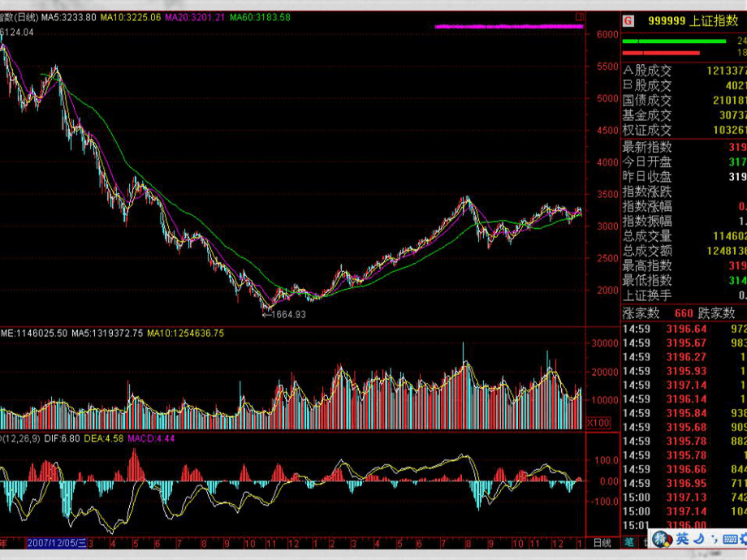Click the small window-layout icon above the chart
The image size is (747, 560).
pyautogui.click(x=579, y=15)
